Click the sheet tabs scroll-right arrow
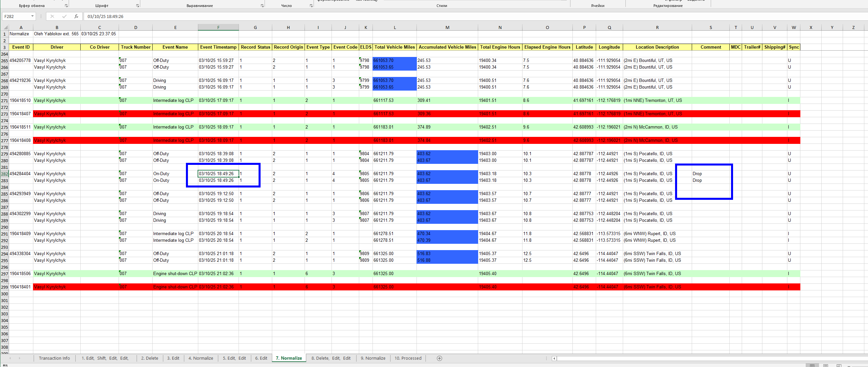The image size is (868, 367). pyautogui.click(x=19, y=358)
